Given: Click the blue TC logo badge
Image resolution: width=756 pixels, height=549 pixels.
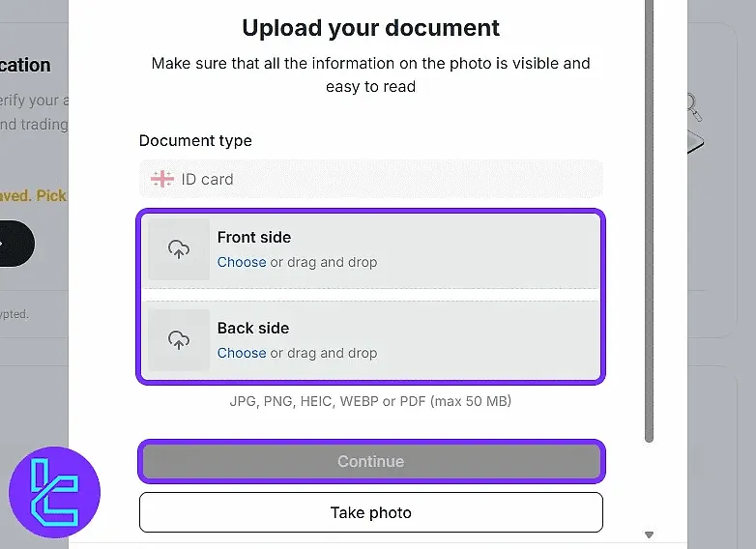Looking at the screenshot, I should tap(54, 493).
